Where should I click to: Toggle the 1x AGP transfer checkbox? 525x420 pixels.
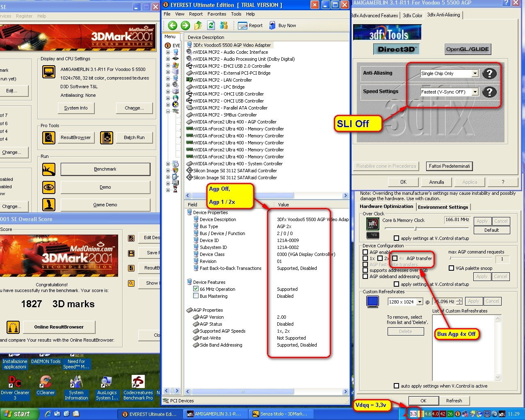pyautogui.click(x=365, y=258)
